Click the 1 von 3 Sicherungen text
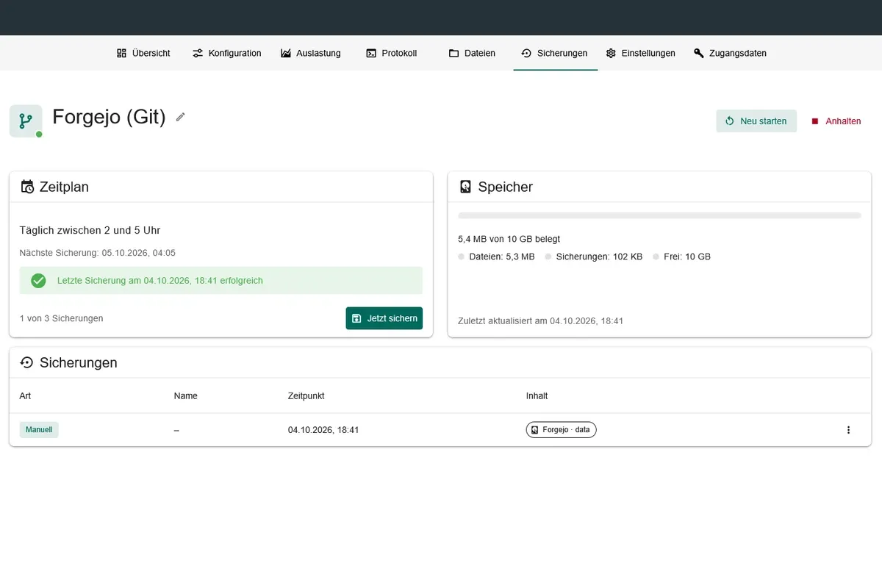This screenshot has width=882, height=588. (62, 318)
